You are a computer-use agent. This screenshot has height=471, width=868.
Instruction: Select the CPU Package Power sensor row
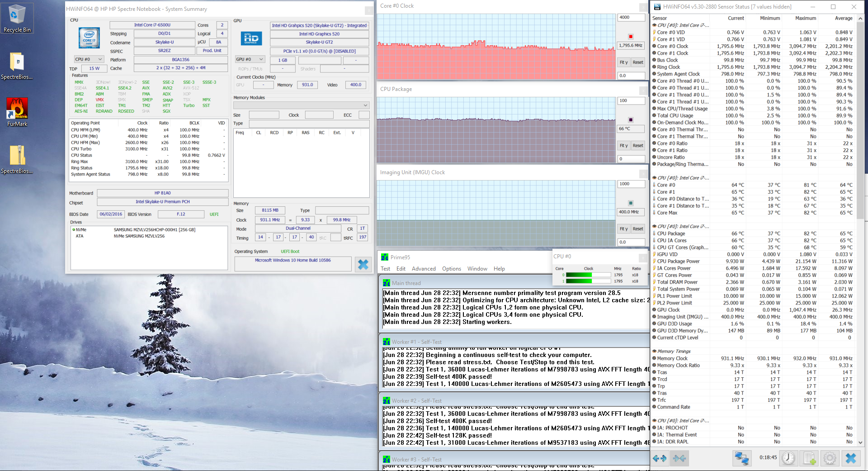pos(753,262)
